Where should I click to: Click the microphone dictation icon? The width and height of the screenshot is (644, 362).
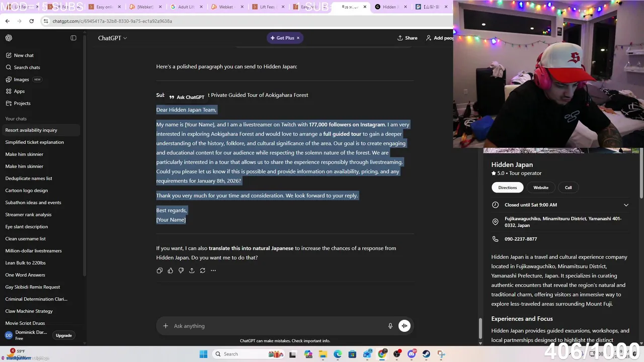click(x=390, y=326)
